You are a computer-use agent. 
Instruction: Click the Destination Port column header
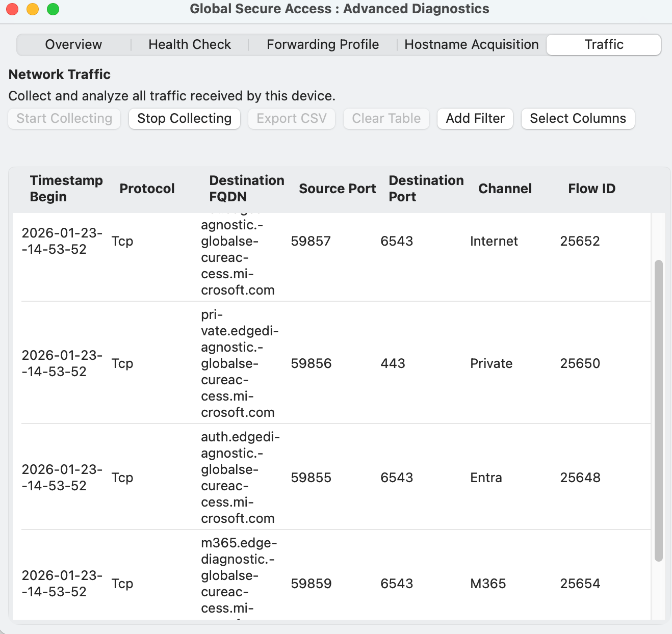(426, 189)
